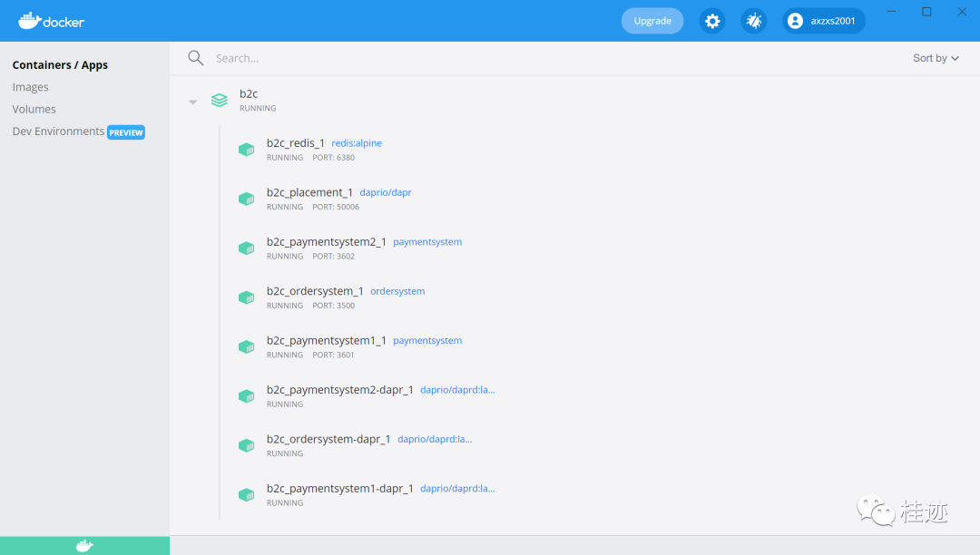The height and width of the screenshot is (555, 980).
Task: Click the b2c_redis_1 container icon
Action: 246,150
